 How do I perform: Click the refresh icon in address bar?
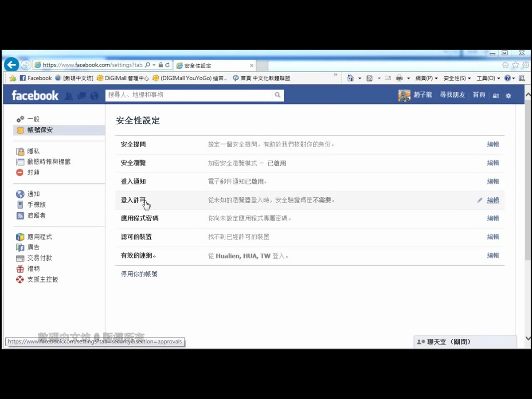168,65
